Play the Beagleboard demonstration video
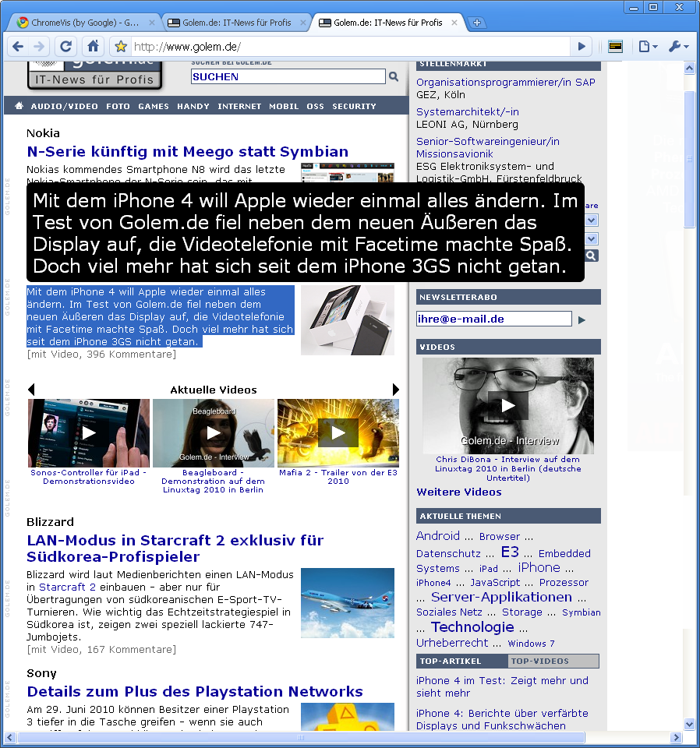 (214, 433)
